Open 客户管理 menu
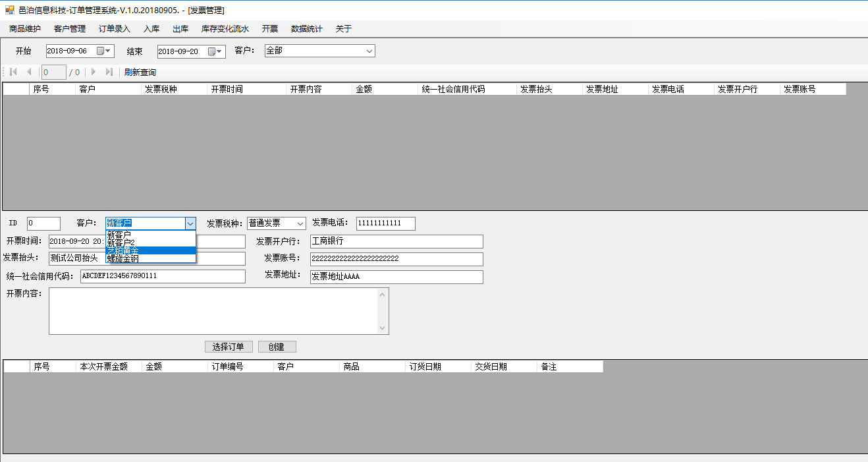Image resolution: width=868 pixels, height=462 pixels. click(70, 29)
